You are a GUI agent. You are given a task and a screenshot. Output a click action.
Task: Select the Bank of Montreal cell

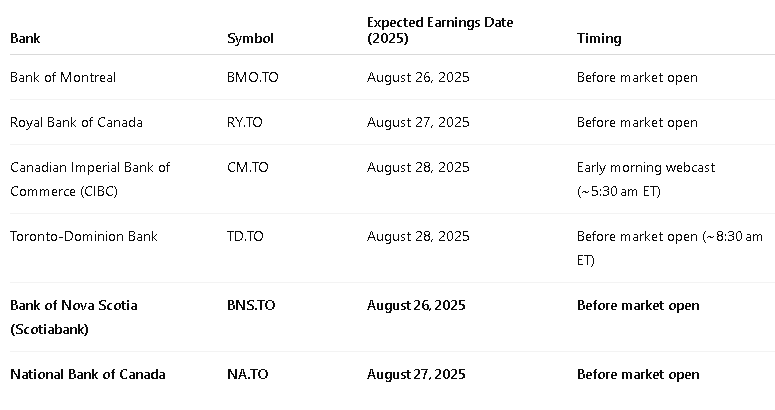click(63, 77)
